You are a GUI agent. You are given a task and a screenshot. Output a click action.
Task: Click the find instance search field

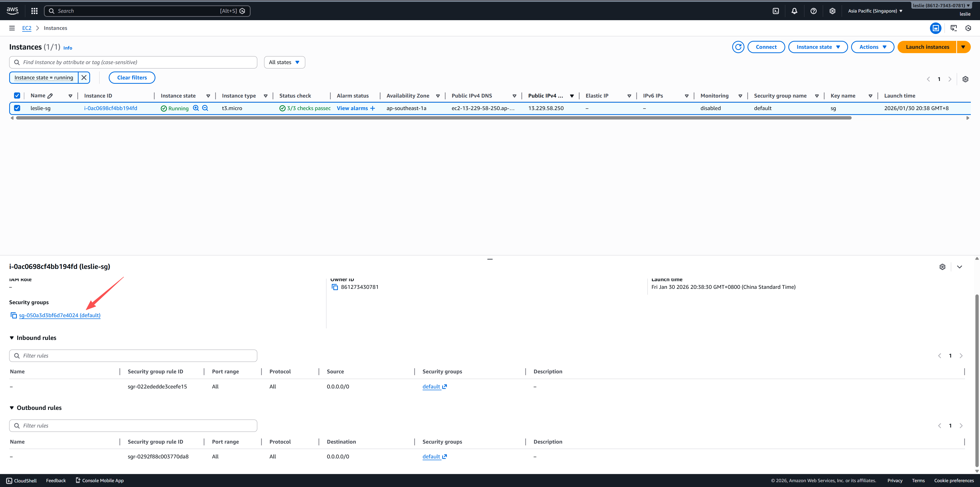(x=133, y=63)
